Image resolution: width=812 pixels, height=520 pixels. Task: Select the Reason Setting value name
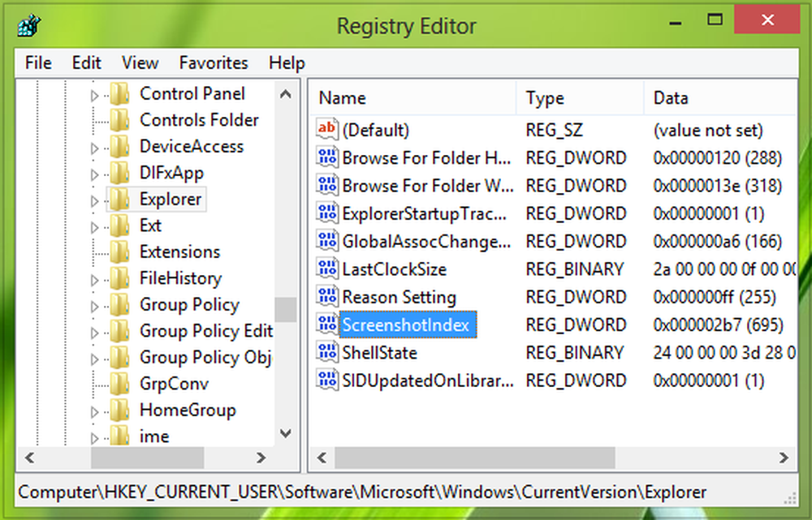[x=399, y=298]
